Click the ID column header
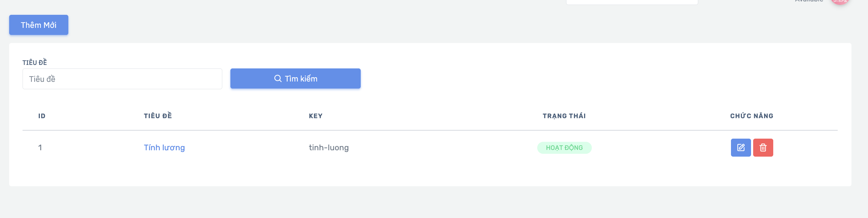868x218 pixels. (42, 116)
